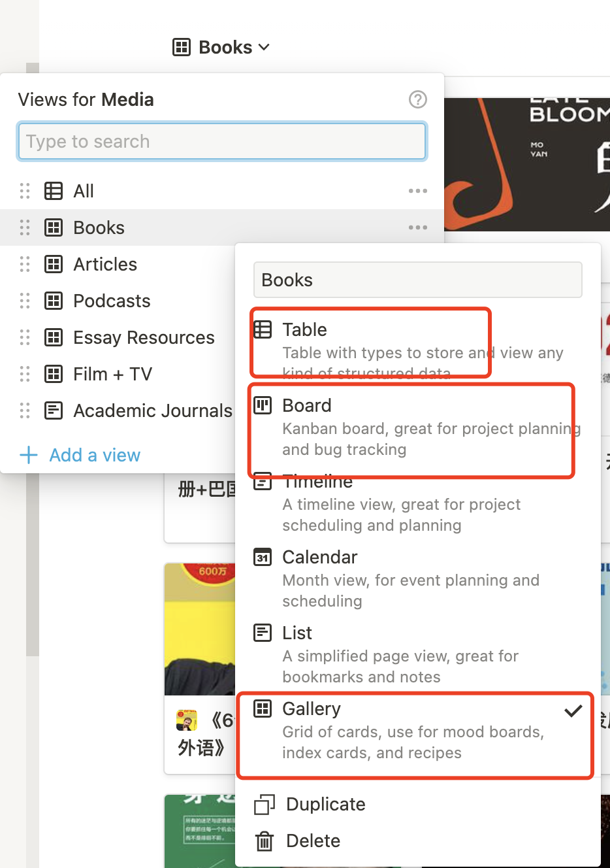Viewport: 610px width, 868px height.
Task: Click the Add a view link
Action: 95,455
